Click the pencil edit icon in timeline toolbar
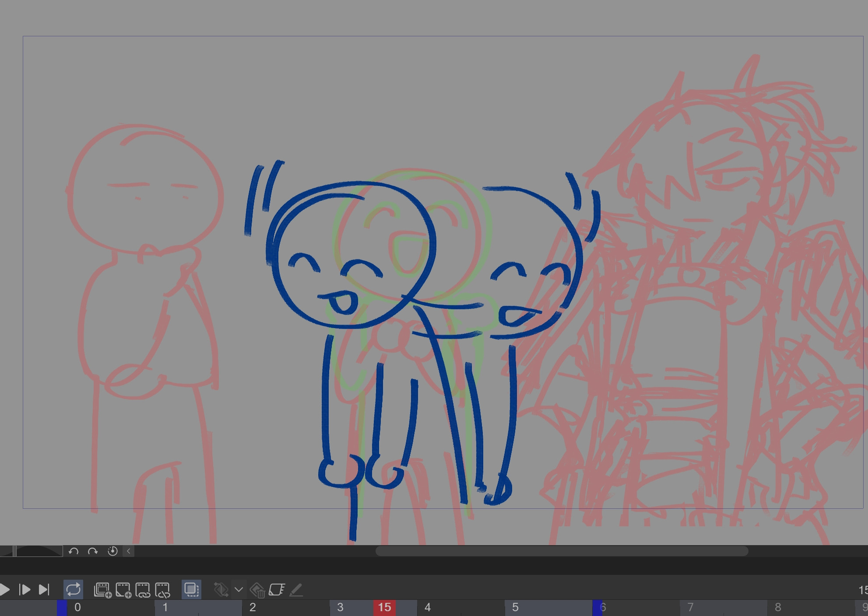The height and width of the screenshot is (616, 868). click(296, 590)
